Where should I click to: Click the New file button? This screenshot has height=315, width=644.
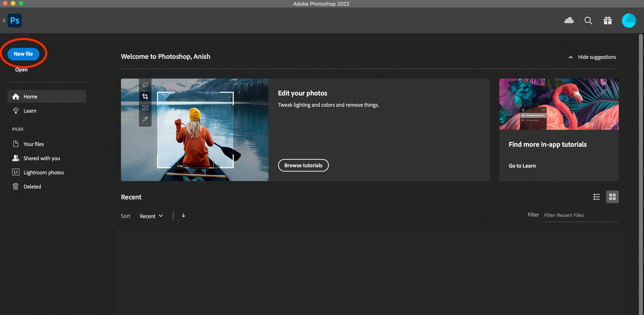[x=24, y=54]
